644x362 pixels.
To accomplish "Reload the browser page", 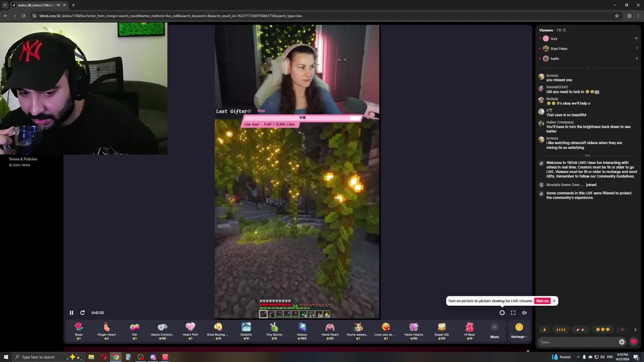I will [x=23, y=16].
